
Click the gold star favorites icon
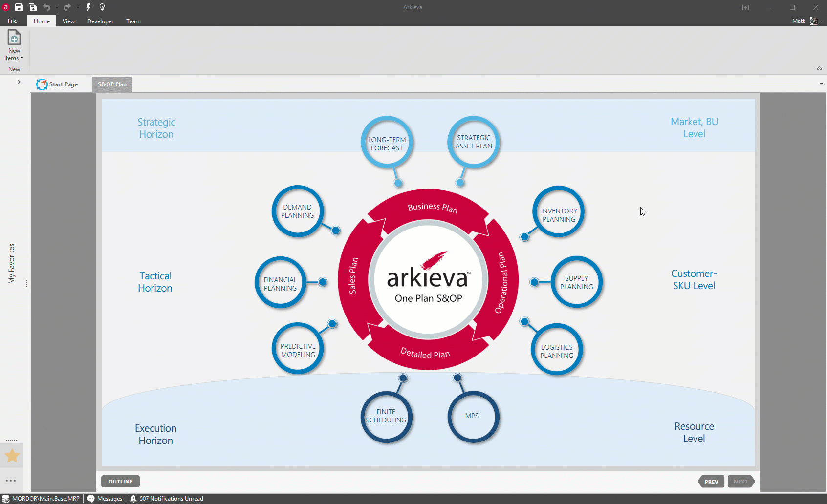coord(12,456)
